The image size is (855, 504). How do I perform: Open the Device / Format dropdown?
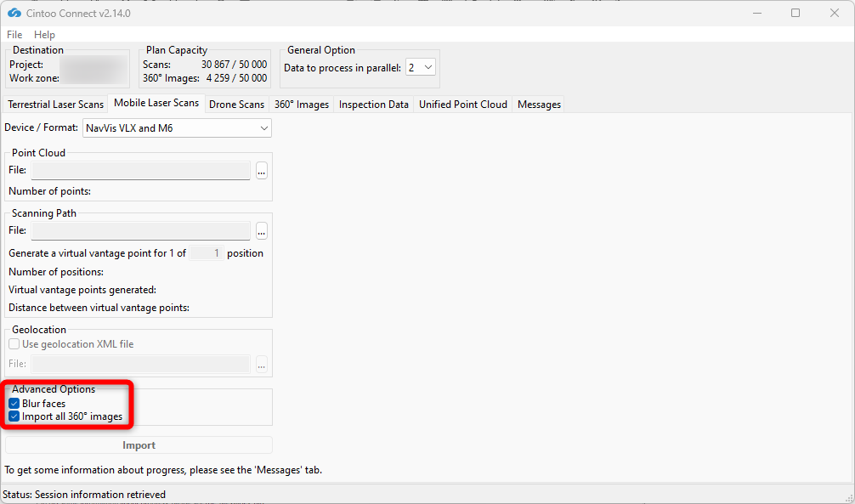[x=178, y=128]
